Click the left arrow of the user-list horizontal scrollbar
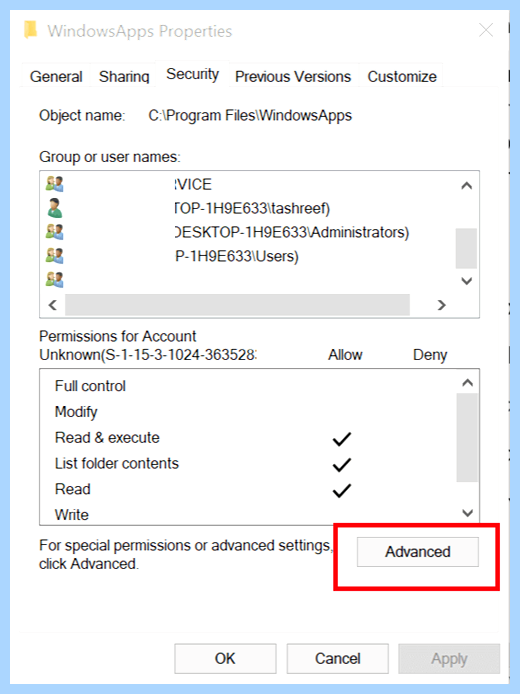Image resolution: width=520 pixels, height=694 pixels. pos(53,305)
